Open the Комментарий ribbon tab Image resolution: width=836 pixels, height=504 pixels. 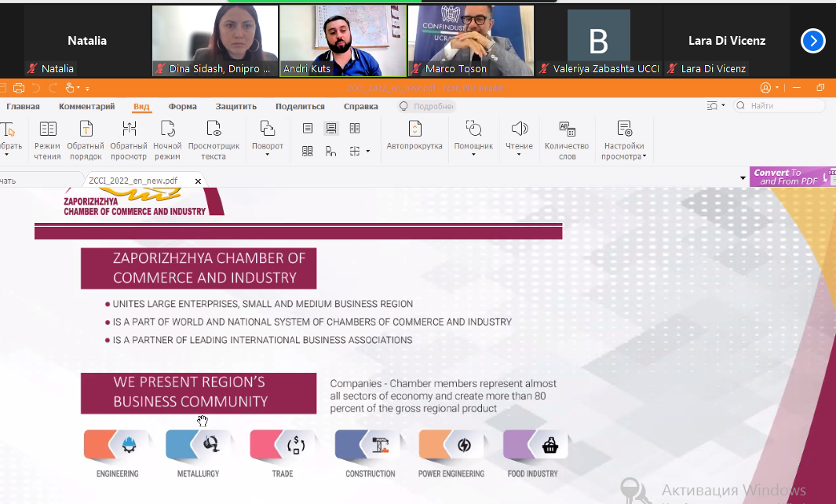click(87, 106)
